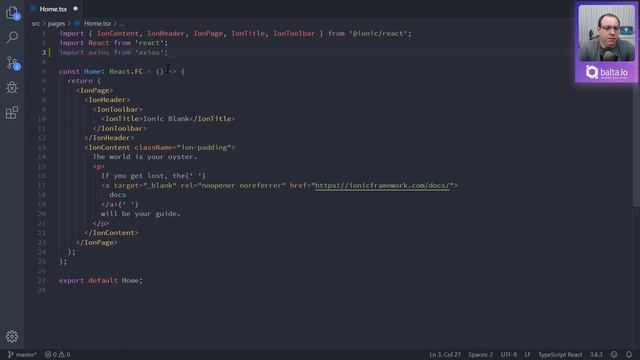Click 'The world is your oyster.' text
640x360 pixels.
click(x=145, y=157)
